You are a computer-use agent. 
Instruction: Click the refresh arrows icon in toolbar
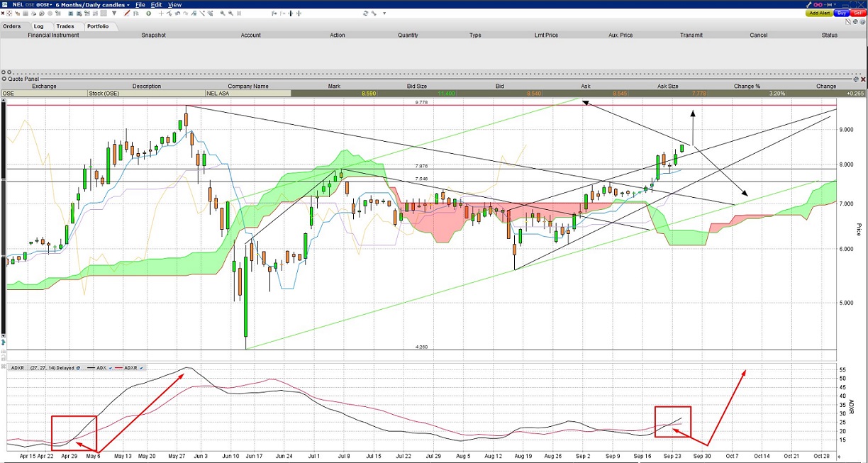point(366,13)
